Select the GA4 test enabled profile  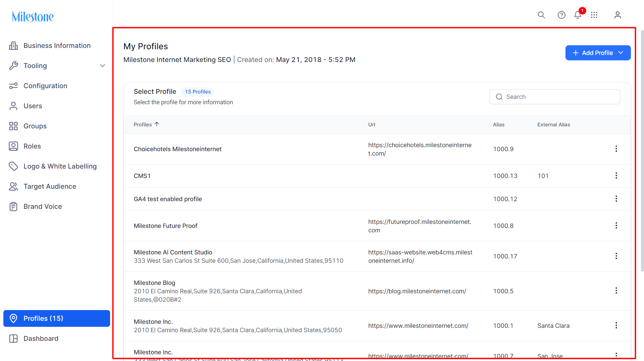coord(168,199)
